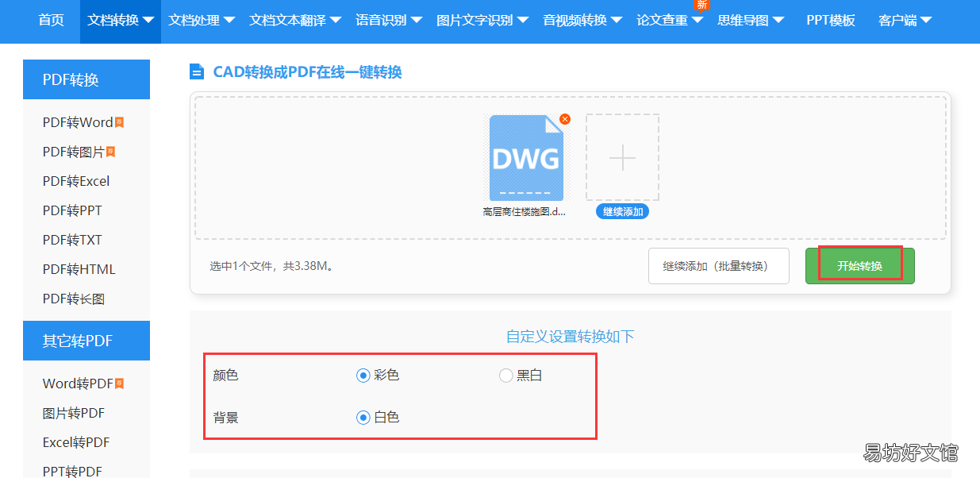Open PDF转长图 in sidebar
Screen dimensions: 980x478
point(74,299)
